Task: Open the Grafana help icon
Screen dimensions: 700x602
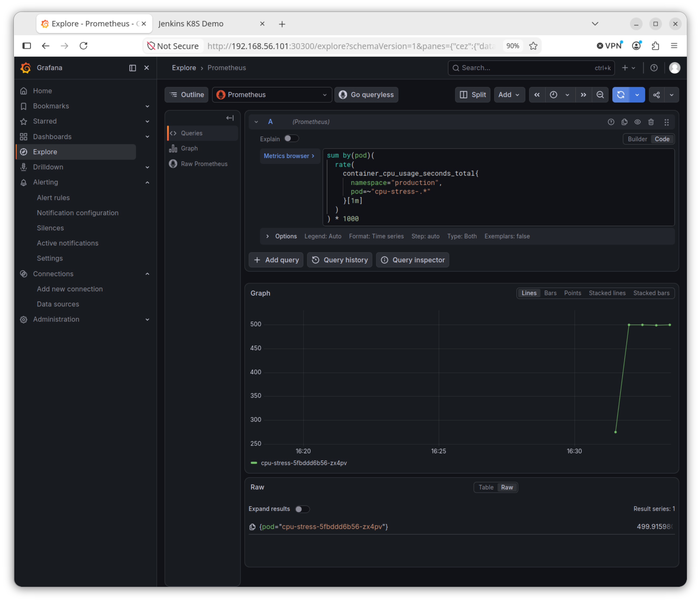Action: pos(654,68)
